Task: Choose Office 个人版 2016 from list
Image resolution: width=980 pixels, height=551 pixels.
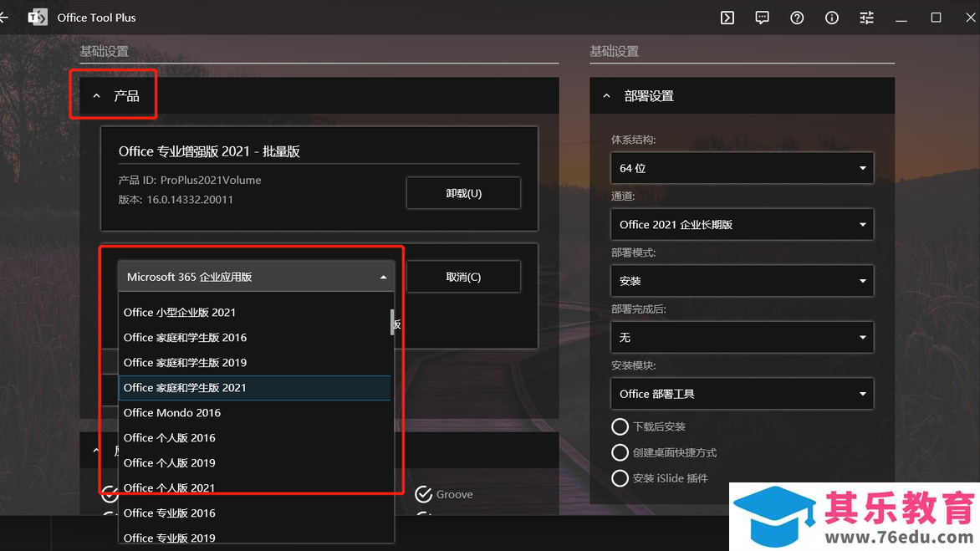Action: 254,437
